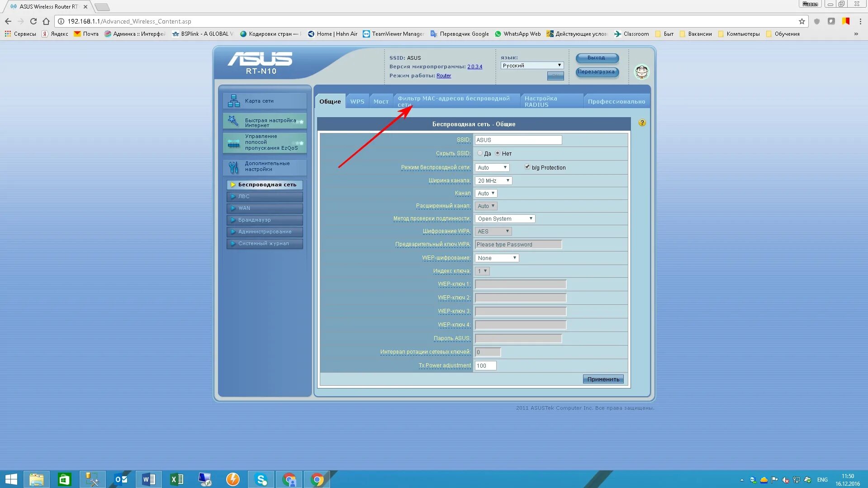Click the network tray icon
Viewport: 868px width, 488px height.
coord(797,480)
